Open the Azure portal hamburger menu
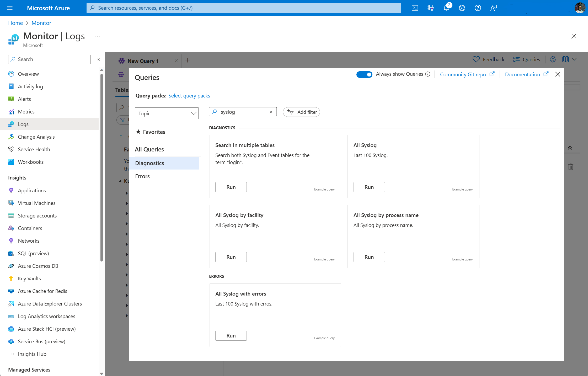Image resolution: width=588 pixels, height=376 pixels. click(x=10, y=8)
